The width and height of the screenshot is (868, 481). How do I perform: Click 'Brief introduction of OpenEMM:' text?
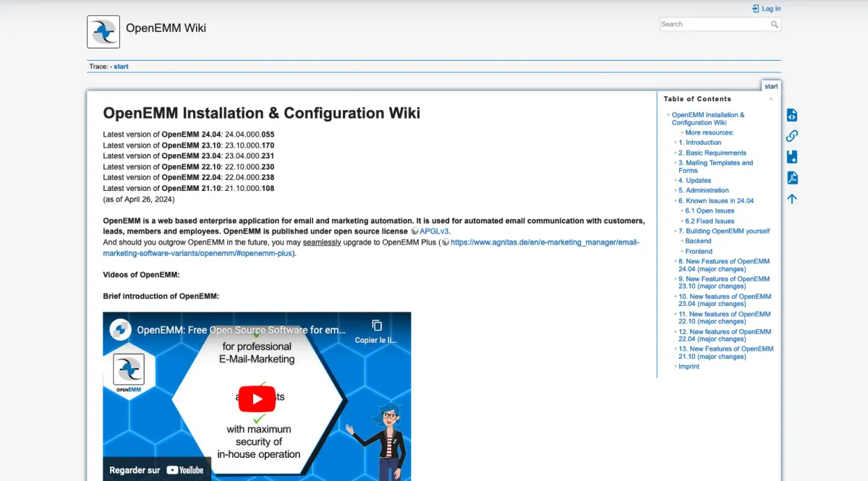pos(161,297)
